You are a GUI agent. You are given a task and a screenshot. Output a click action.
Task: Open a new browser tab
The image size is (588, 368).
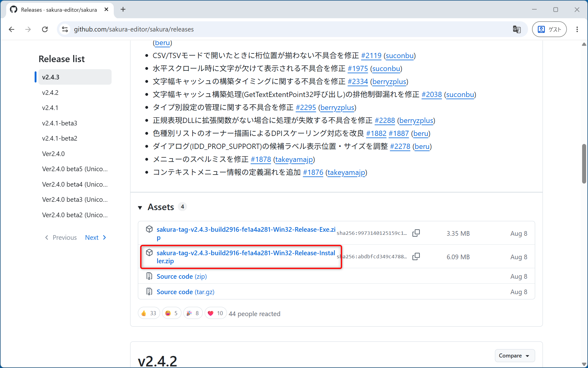[123, 10]
